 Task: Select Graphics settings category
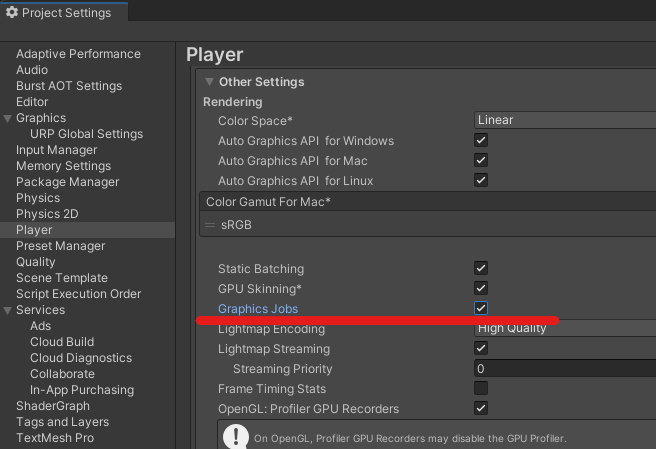click(x=41, y=118)
